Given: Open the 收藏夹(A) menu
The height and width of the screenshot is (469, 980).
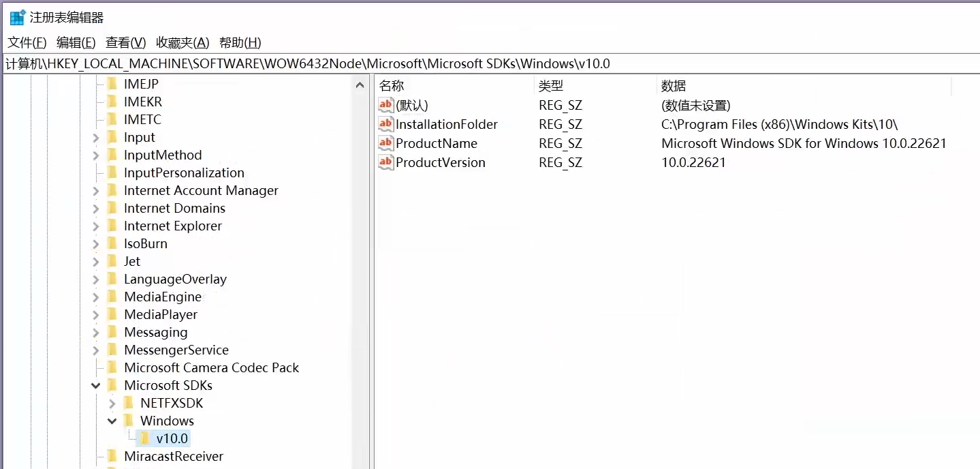Looking at the screenshot, I should (x=183, y=43).
